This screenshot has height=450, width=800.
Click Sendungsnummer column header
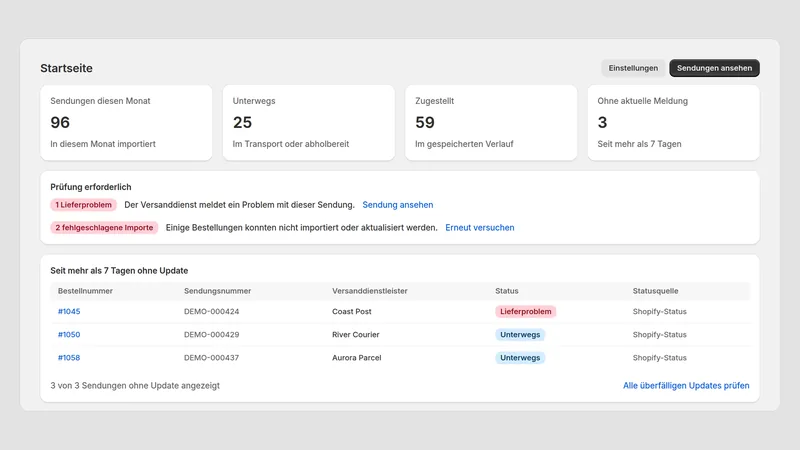tap(217, 291)
